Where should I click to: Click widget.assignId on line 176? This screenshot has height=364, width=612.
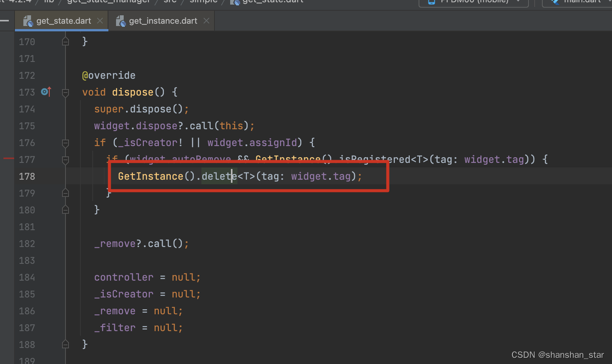tap(252, 142)
